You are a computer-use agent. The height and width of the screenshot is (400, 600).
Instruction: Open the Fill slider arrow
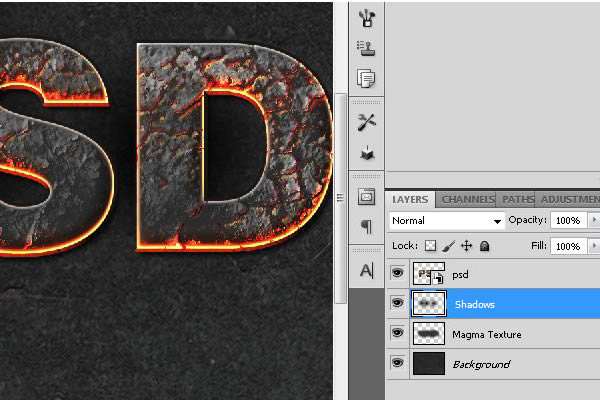tap(594, 245)
